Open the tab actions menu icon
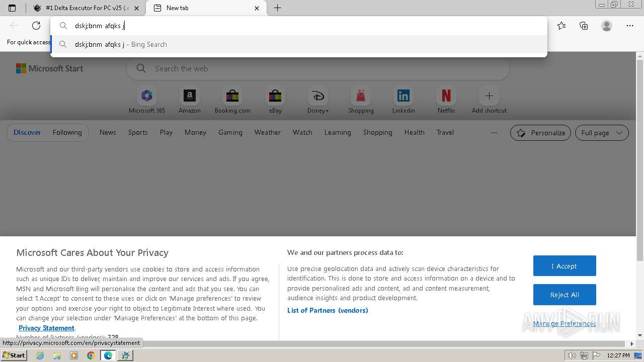644x362 pixels. 12,8
